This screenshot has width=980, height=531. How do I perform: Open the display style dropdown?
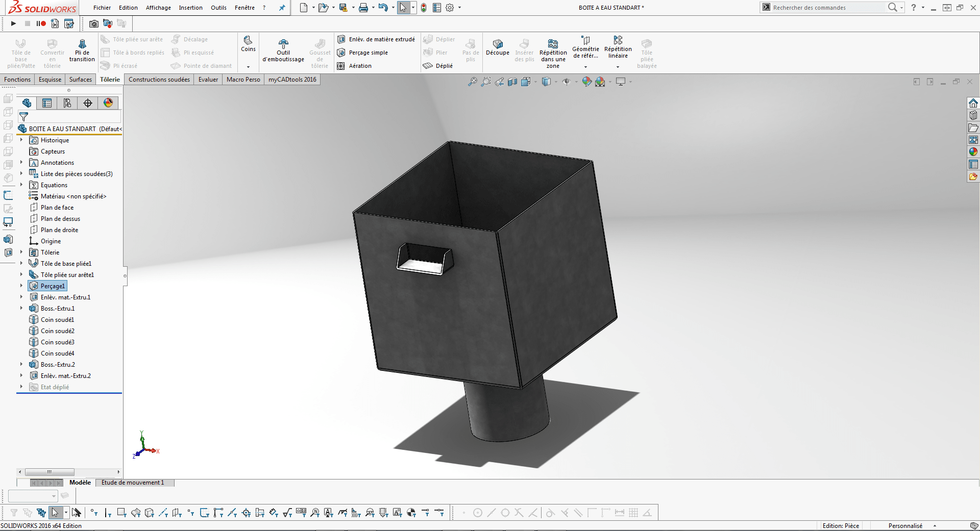pos(556,82)
